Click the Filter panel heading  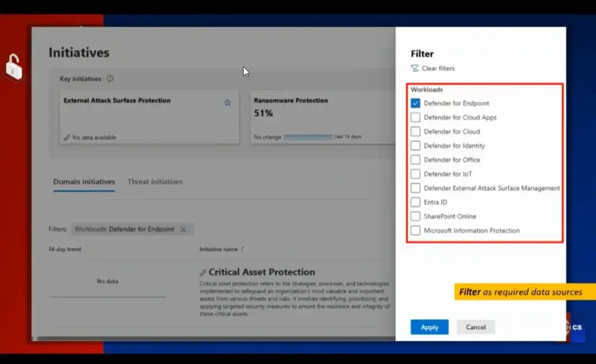click(422, 53)
